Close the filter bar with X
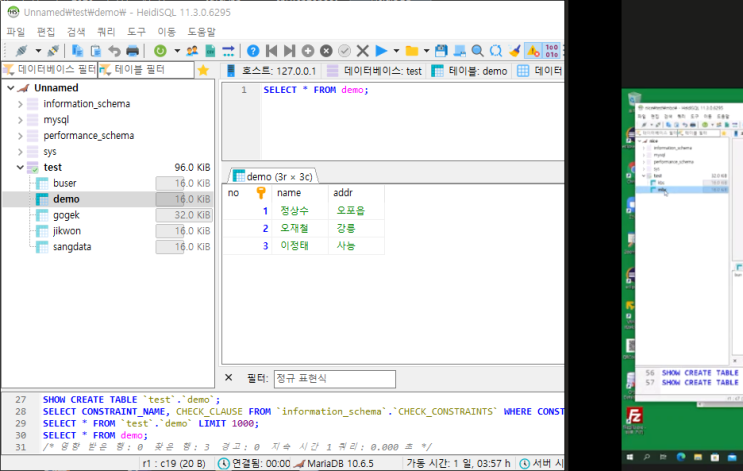 tap(229, 378)
